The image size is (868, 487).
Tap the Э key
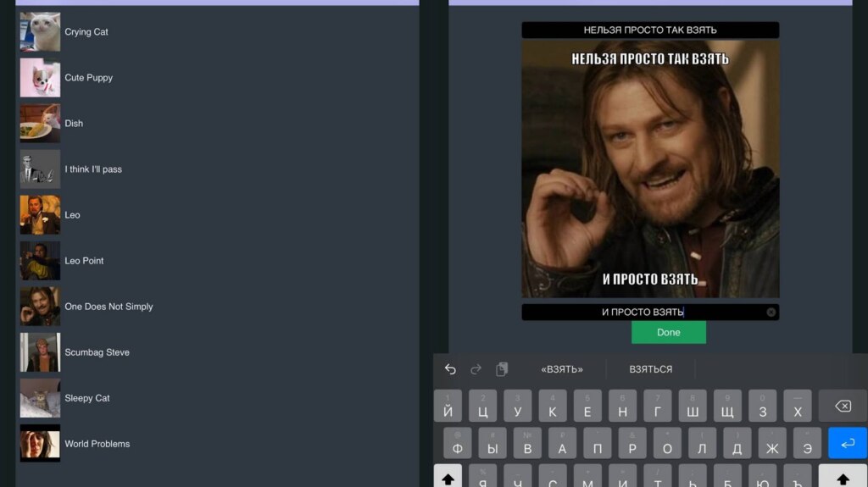click(807, 443)
